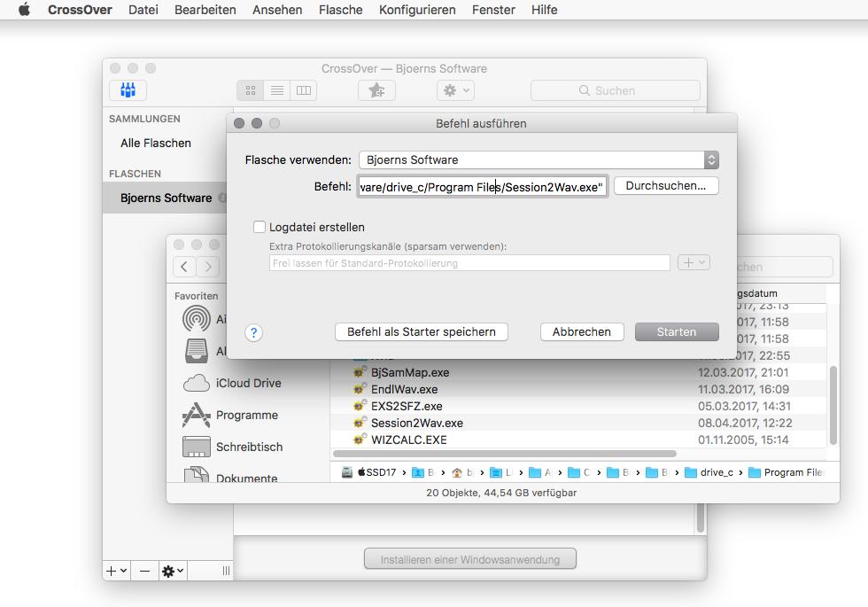Switch to icon grid view in CrossOver

[x=250, y=90]
